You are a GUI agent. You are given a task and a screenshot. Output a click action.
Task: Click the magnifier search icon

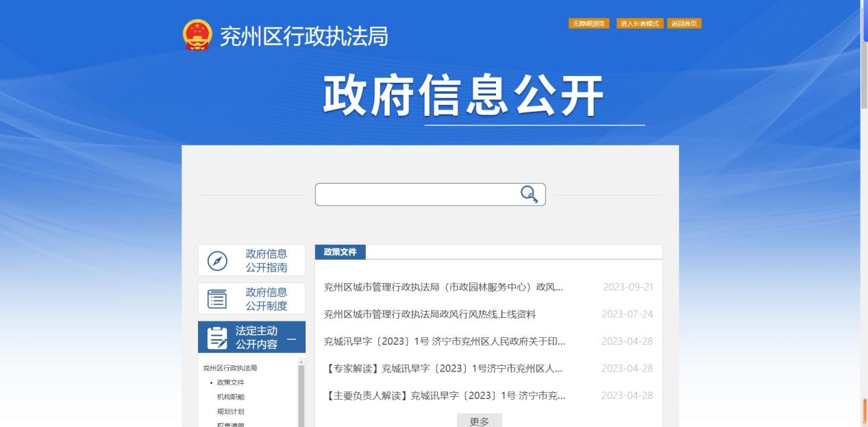529,195
